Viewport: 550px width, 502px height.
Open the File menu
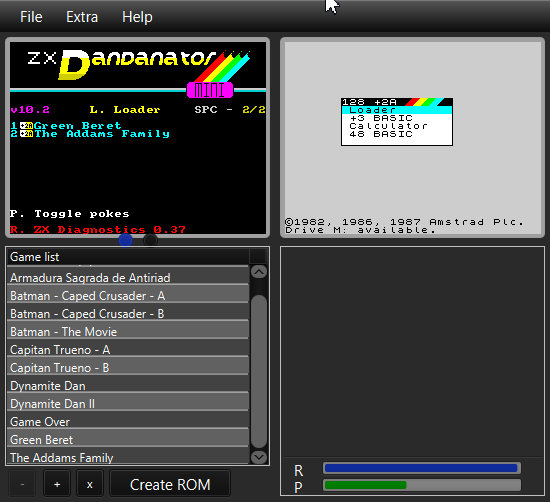click(x=31, y=17)
